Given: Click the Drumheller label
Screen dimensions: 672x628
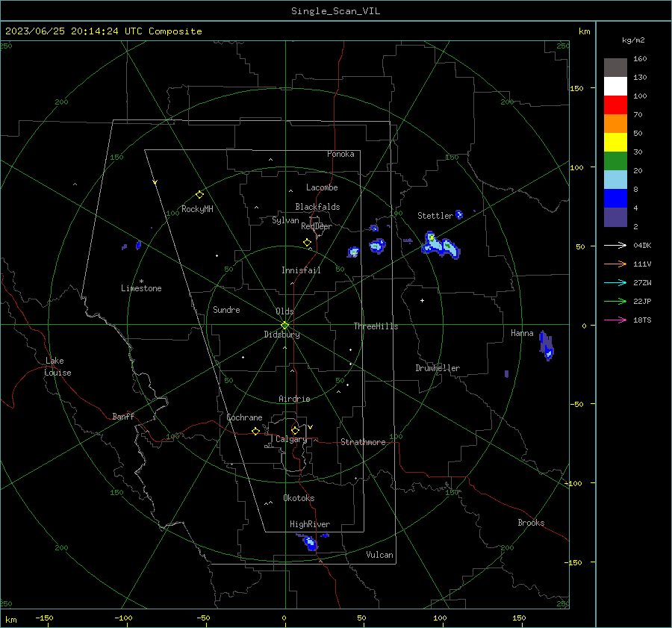Looking at the screenshot, I should click(x=438, y=368).
